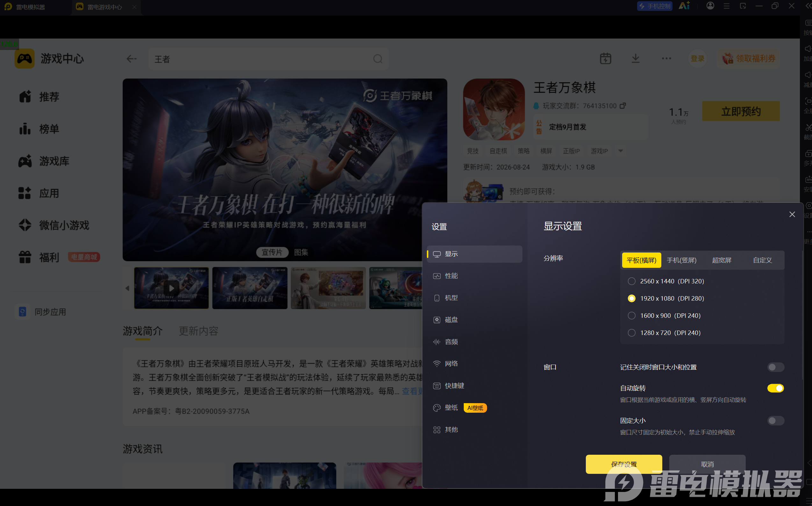Click the 领取福利券 button
Viewport: 812px width, 506px height.
pyautogui.click(x=748, y=59)
